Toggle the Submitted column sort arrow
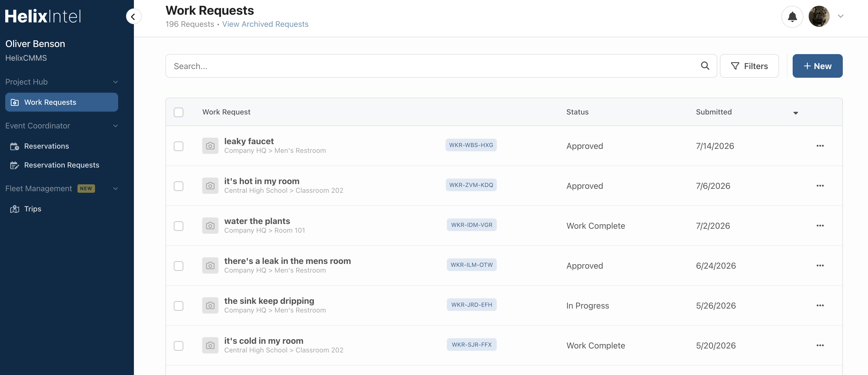 pos(796,113)
